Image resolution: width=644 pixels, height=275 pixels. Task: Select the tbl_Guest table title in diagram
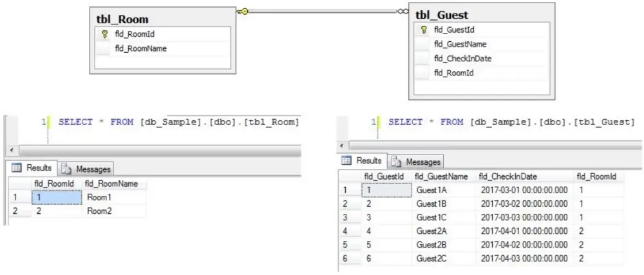click(x=442, y=15)
